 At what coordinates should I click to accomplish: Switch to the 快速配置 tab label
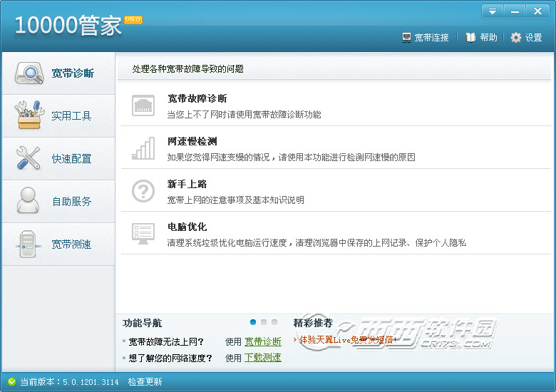pos(71,159)
